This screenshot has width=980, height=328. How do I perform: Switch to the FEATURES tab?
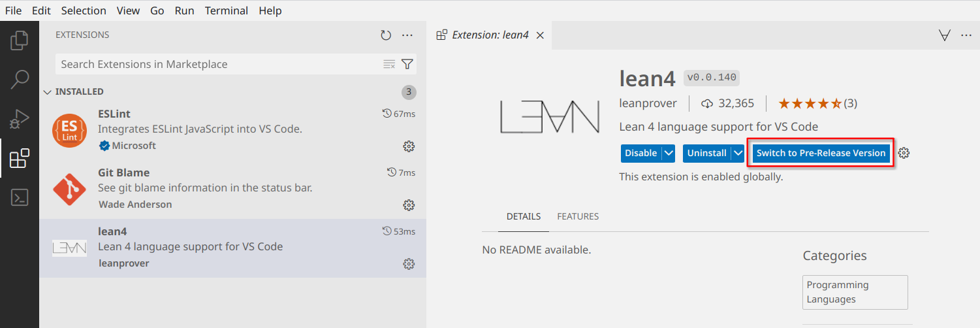tap(578, 216)
